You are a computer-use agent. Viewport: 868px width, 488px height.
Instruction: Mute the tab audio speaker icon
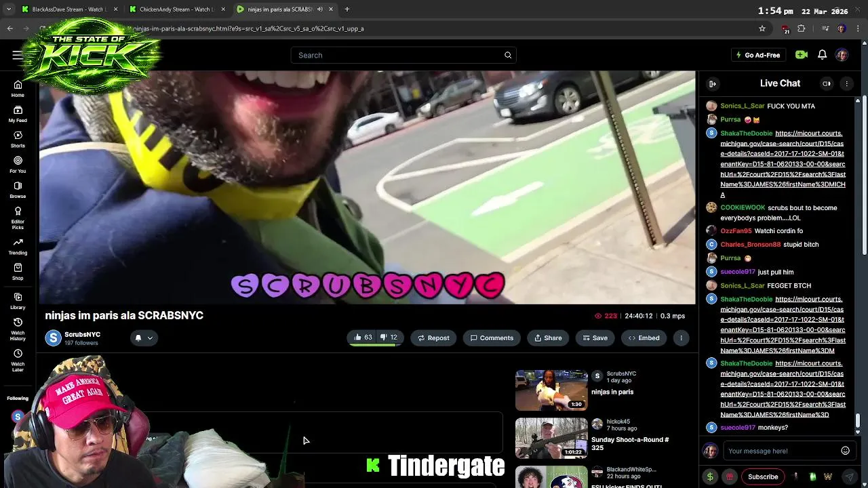pos(320,9)
